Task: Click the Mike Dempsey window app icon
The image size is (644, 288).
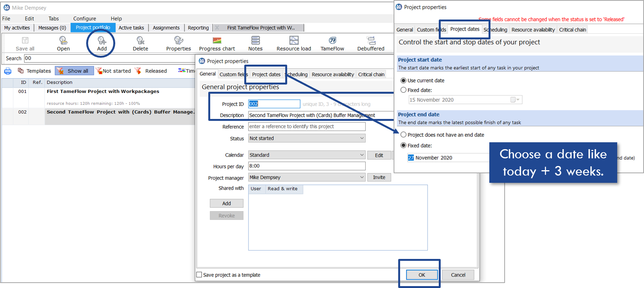Action: click(x=7, y=8)
